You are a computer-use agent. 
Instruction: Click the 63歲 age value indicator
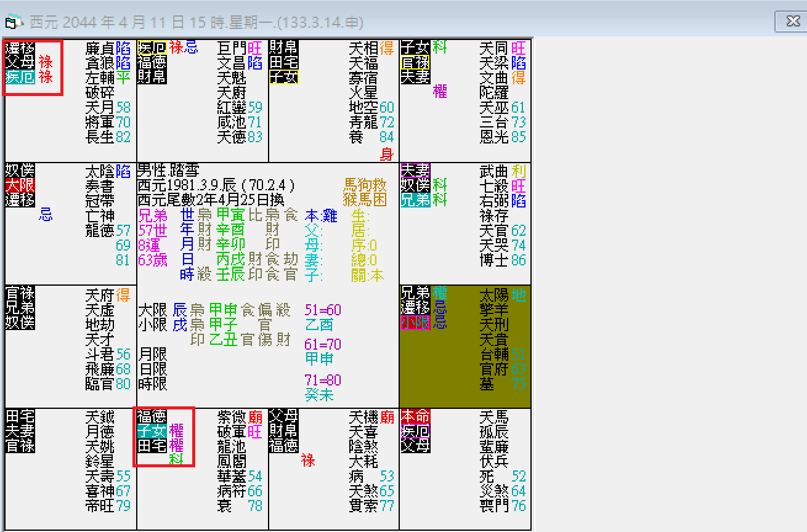click(153, 260)
